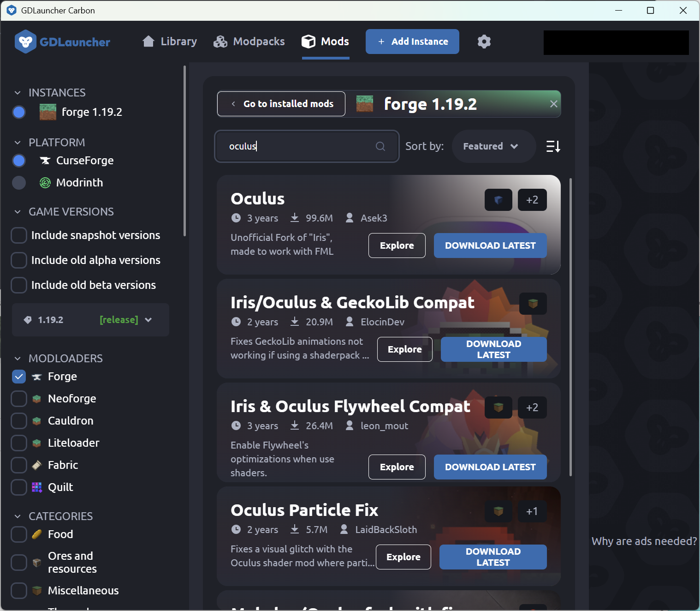Show +1 categories on Oculus Particle Fix
The height and width of the screenshot is (611, 700).
(x=532, y=511)
